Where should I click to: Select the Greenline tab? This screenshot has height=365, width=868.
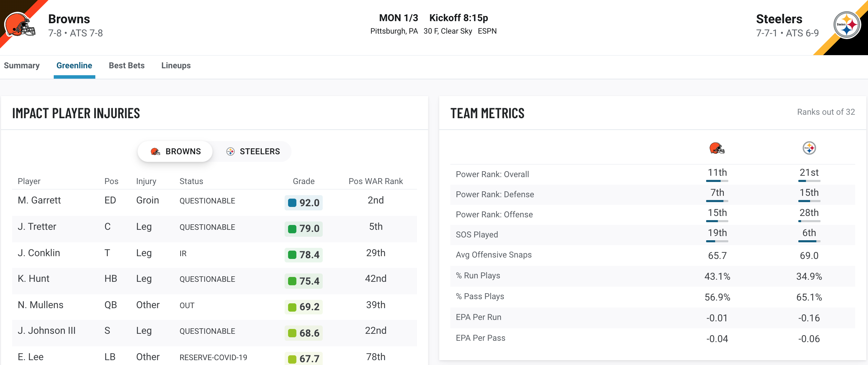74,66
